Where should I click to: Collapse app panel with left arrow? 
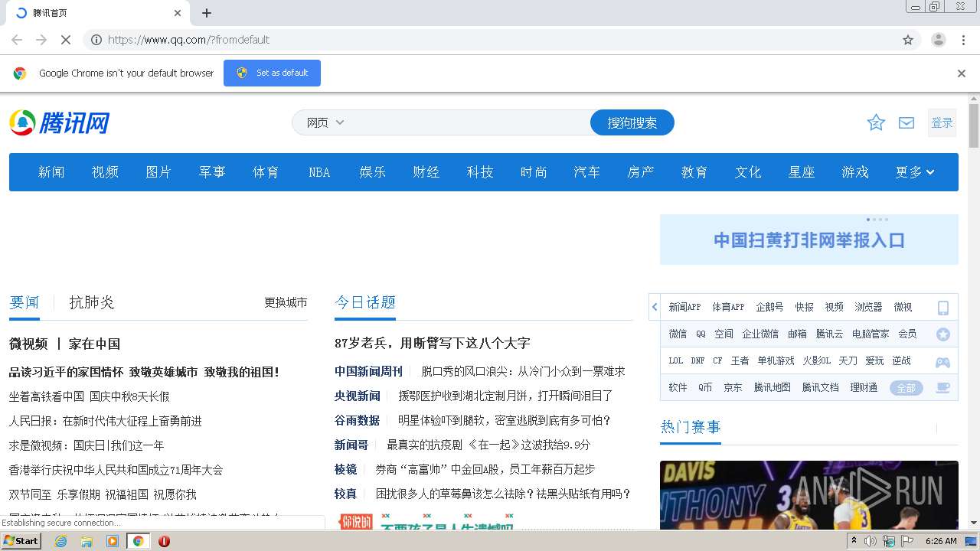point(655,307)
